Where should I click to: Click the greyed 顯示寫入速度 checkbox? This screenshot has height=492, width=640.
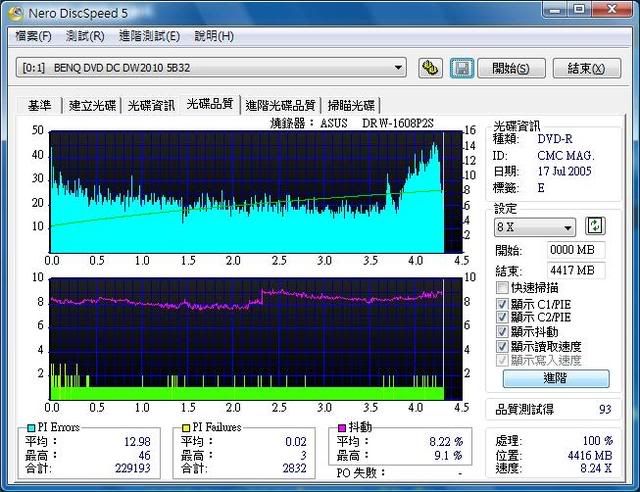(x=502, y=360)
